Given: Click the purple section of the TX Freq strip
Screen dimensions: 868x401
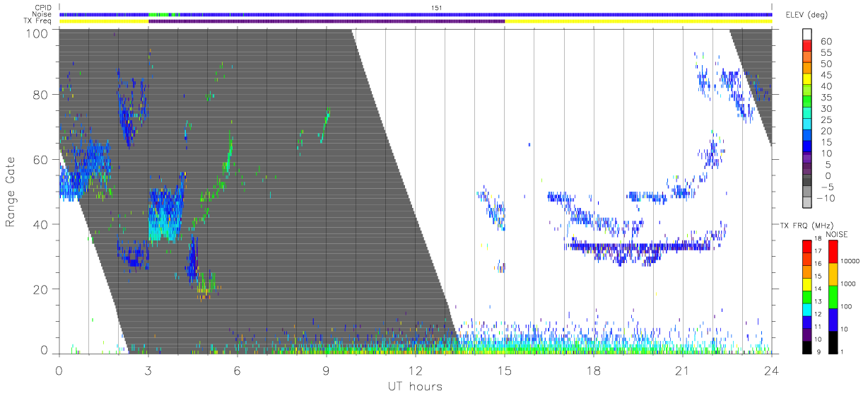Looking at the screenshot, I should tap(327, 21).
